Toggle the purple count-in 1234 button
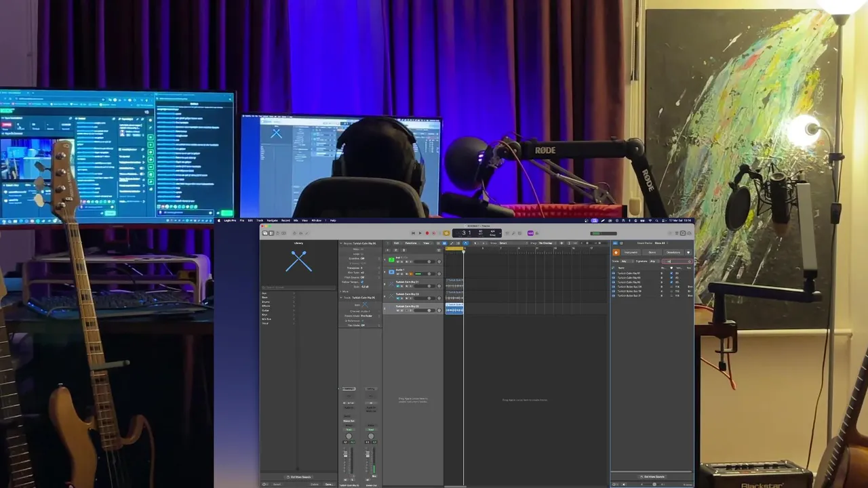This screenshot has width=868, height=488. tap(530, 233)
